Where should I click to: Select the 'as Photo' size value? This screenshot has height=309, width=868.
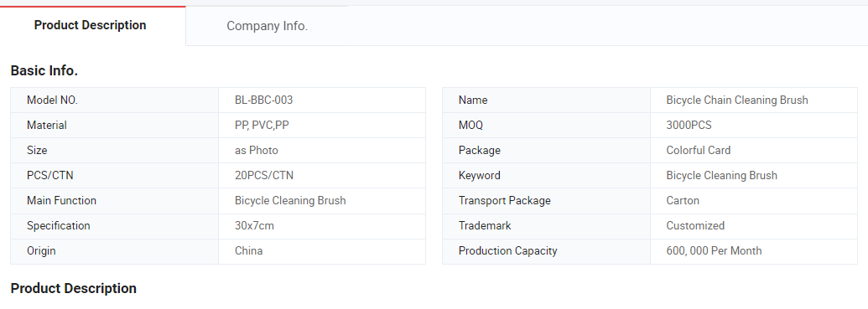(257, 151)
